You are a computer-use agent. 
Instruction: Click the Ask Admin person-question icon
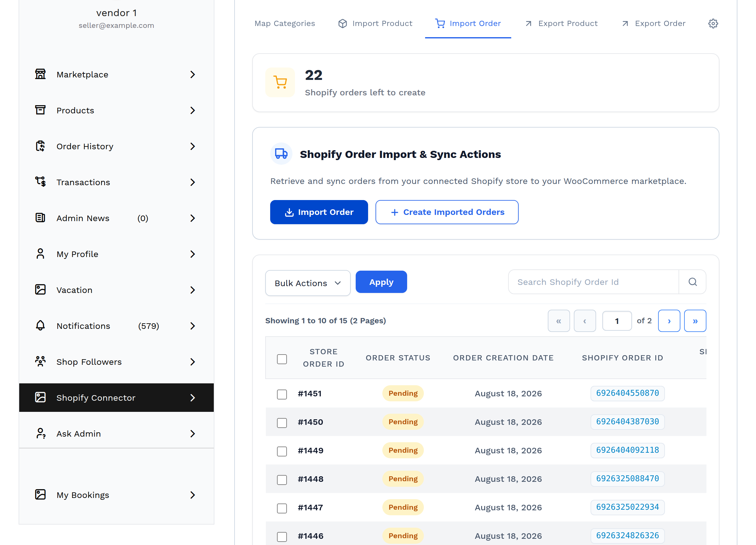pos(41,434)
